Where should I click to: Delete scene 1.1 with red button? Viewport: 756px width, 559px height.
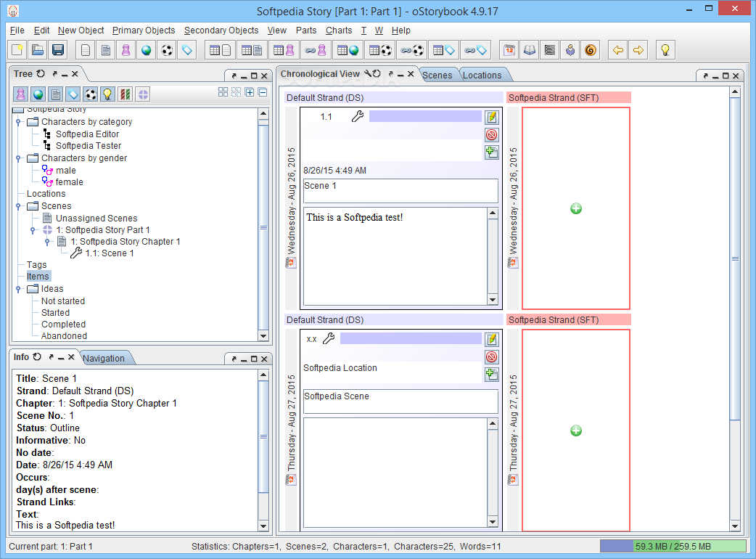pos(491,134)
